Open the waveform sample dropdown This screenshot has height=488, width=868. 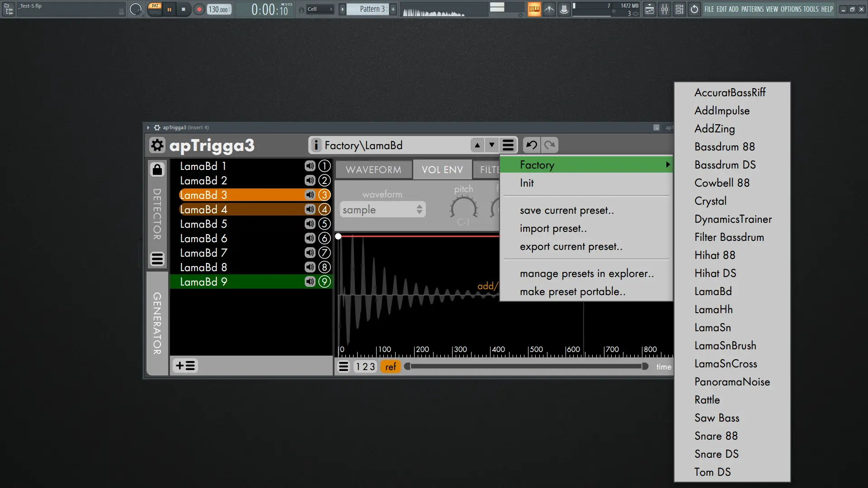(x=382, y=210)
